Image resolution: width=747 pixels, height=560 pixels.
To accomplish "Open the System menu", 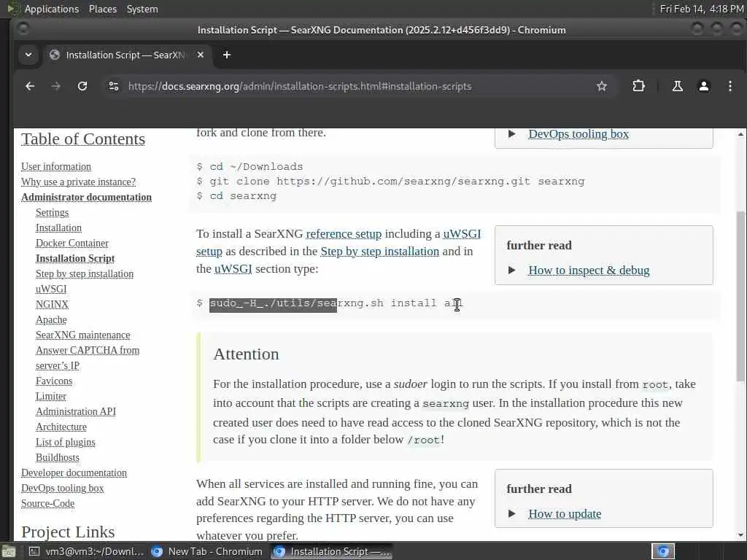I will (x=142, y=9).
